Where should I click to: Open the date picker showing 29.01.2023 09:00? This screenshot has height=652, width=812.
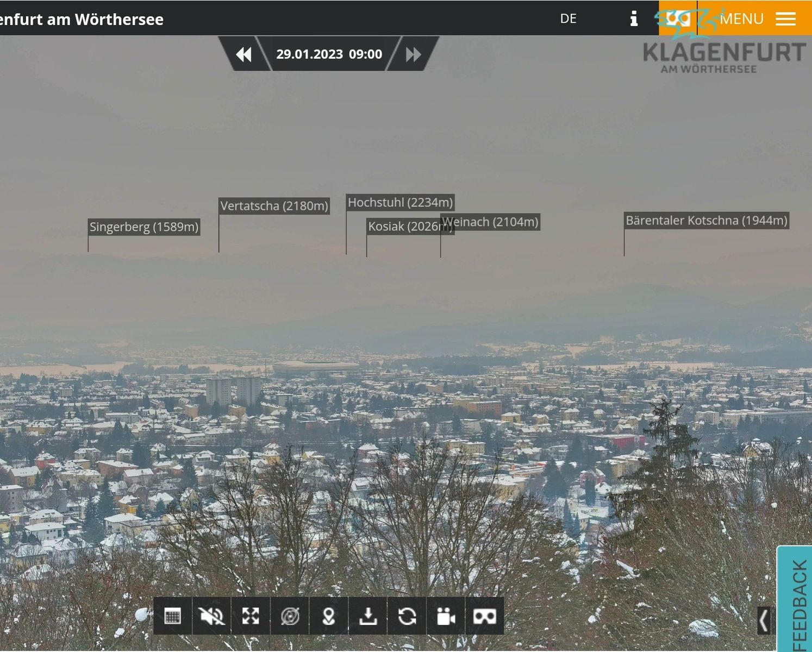pyautogui.click(x=329, y=54)
